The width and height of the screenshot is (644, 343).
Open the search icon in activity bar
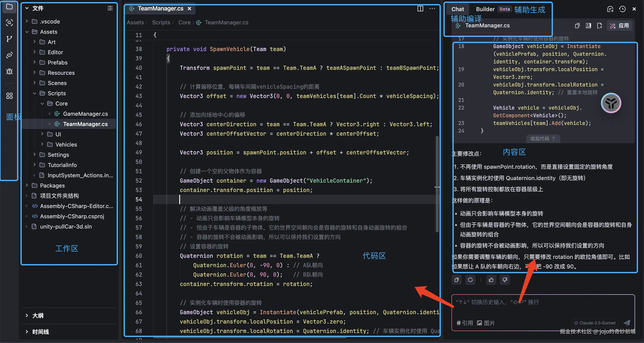point(9,23)
